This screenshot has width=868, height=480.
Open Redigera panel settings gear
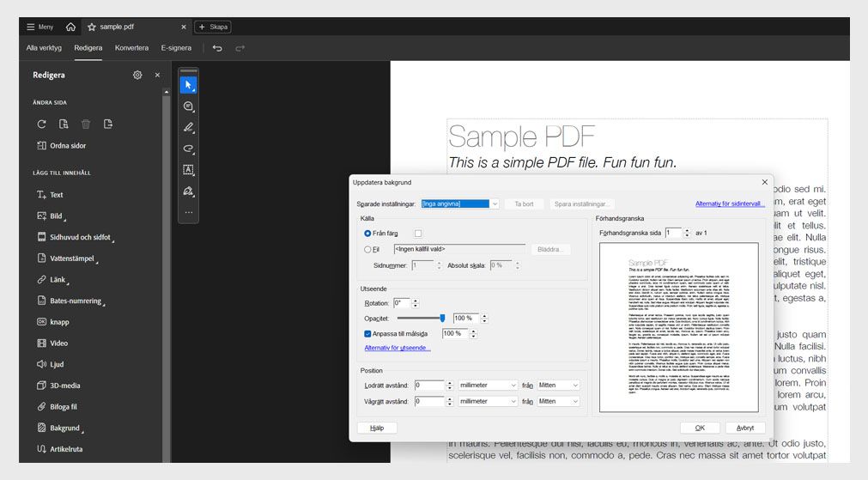point(137,75)
